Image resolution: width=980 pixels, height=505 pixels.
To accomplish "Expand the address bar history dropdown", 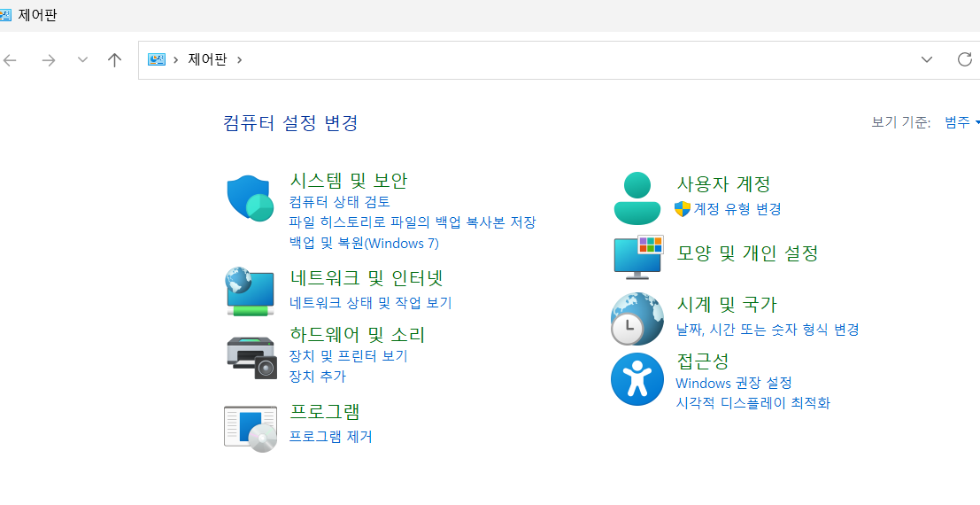I will tap(927, 59).
